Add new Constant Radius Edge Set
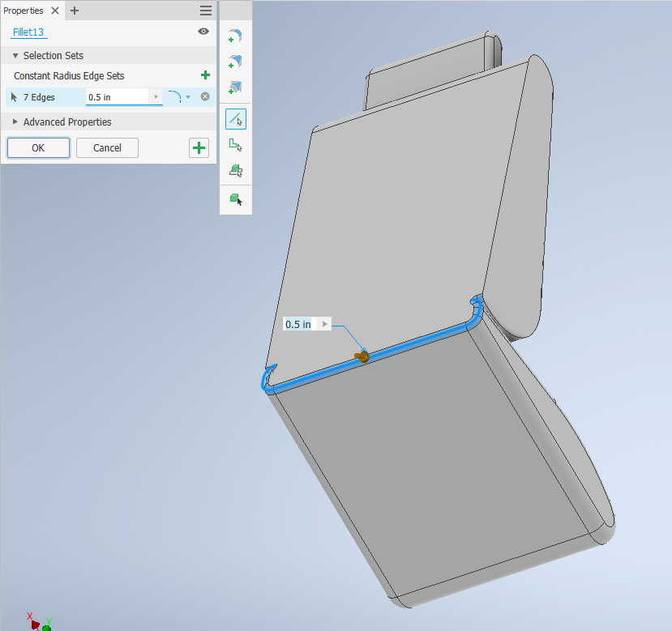672x631 pixels. 205,75
